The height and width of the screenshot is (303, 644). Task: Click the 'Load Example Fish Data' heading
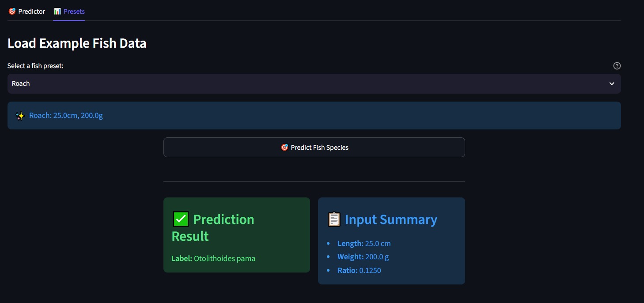pos(77,43)
